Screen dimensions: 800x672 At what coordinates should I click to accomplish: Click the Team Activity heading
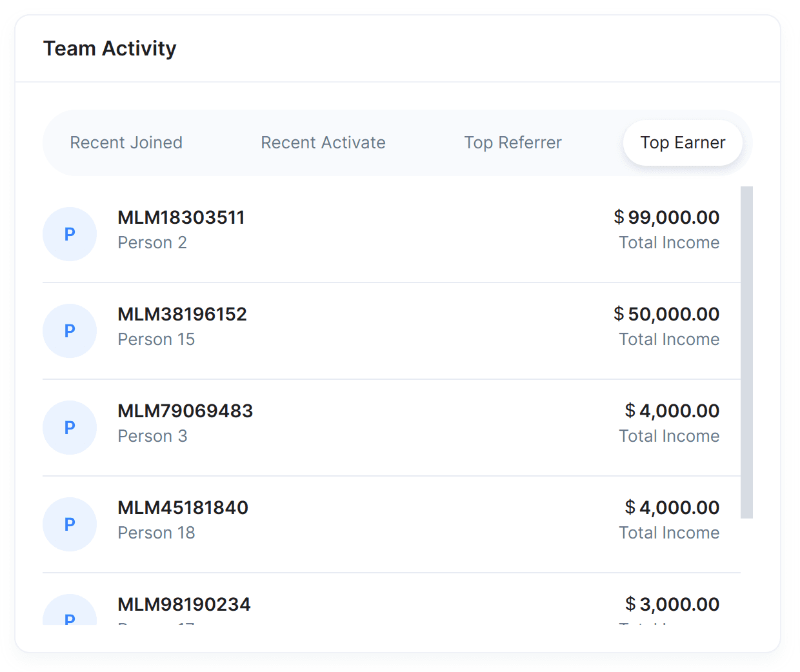pyautogui.click(x=110, y=48)
